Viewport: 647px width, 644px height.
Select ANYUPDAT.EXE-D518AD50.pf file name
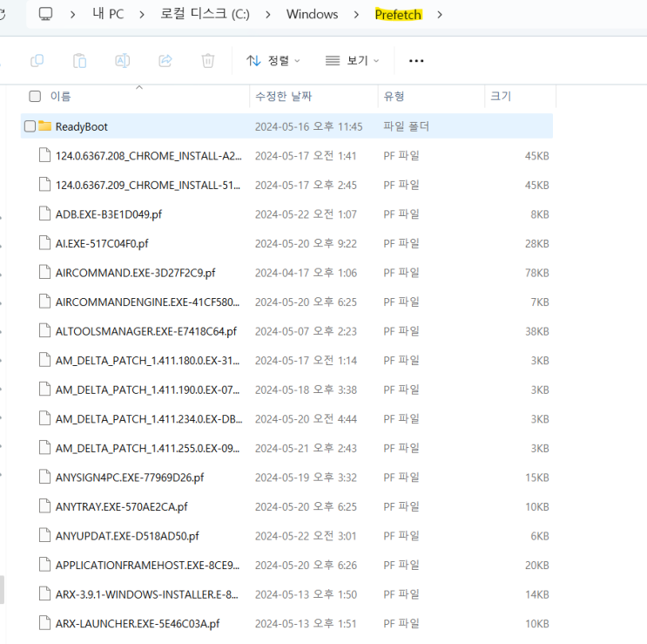127,536
